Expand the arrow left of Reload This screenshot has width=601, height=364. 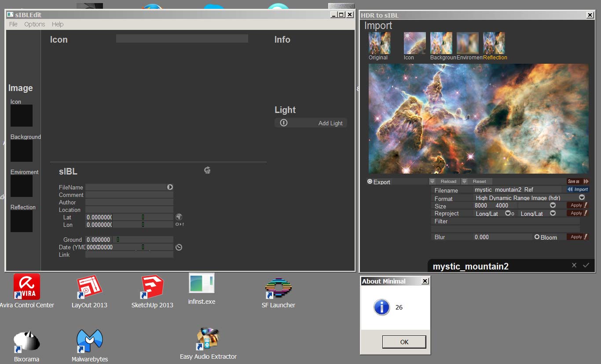(432, 182)
